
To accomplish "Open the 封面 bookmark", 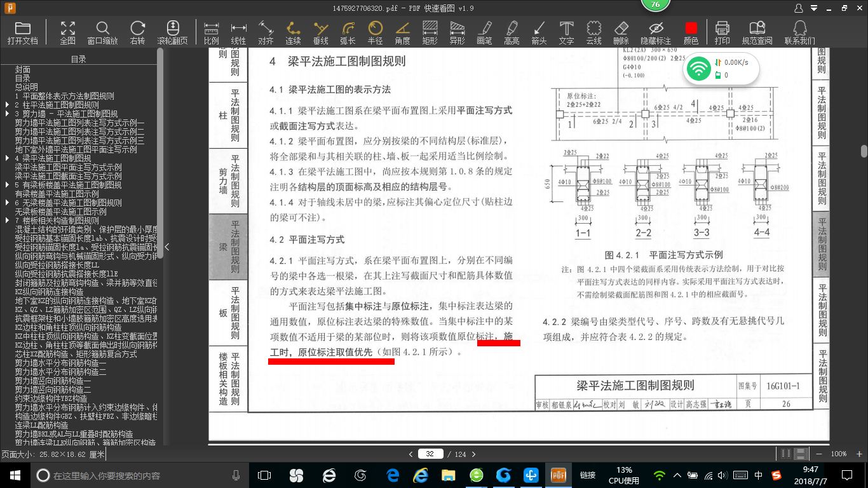I will [23, 69].
